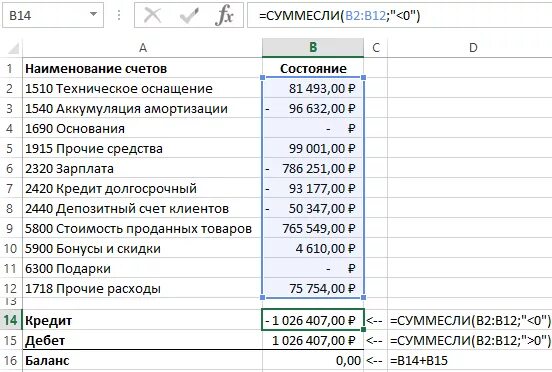Click cell '1510 Техническое оснащение'
Image resolution: width=552 pixels, height=372 pixels.
coord(143,88)
